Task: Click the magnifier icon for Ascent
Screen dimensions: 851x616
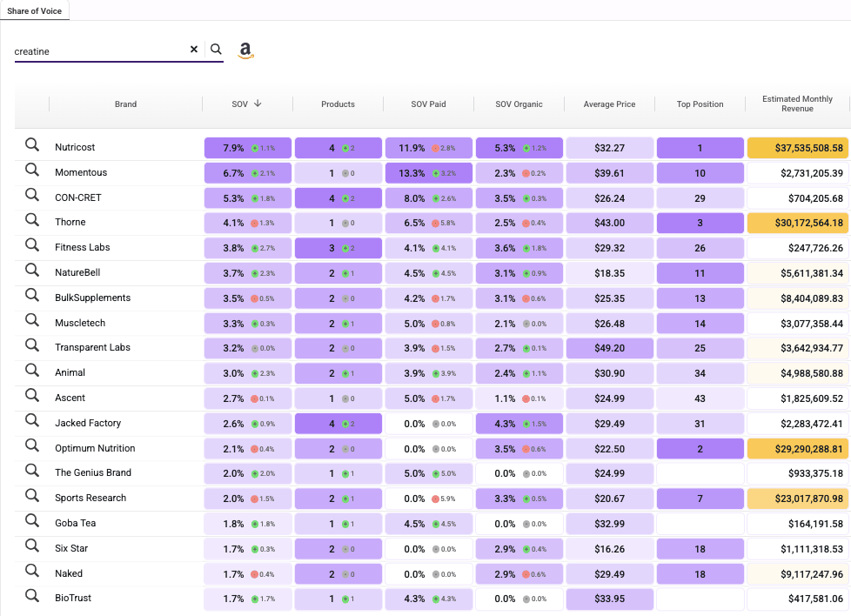Action: pos(32,395)
